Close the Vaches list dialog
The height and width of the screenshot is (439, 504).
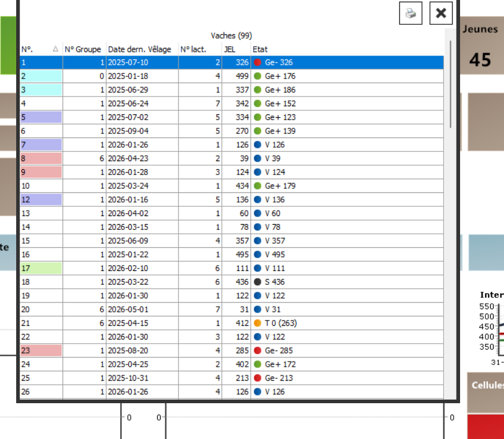[x=441, y=13]
